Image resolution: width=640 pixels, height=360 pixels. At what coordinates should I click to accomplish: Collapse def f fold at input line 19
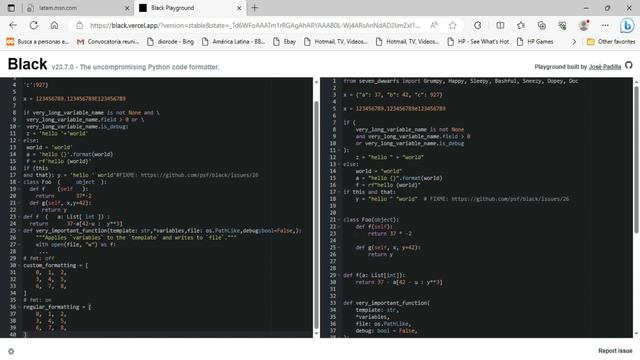pyautogui.click(x=19, y=189)
